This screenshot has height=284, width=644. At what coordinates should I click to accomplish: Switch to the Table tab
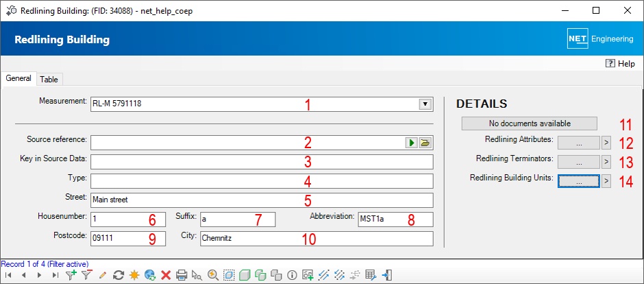tap(49, 80)
